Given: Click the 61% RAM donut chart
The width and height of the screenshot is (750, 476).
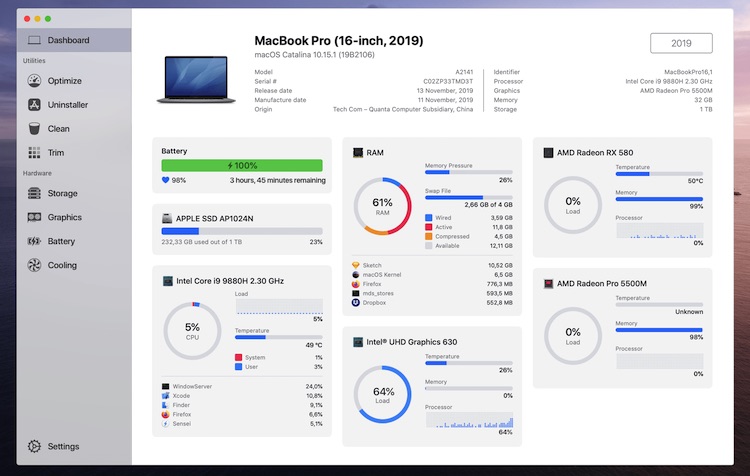Looking at the screenshot, I should [382, 206].
